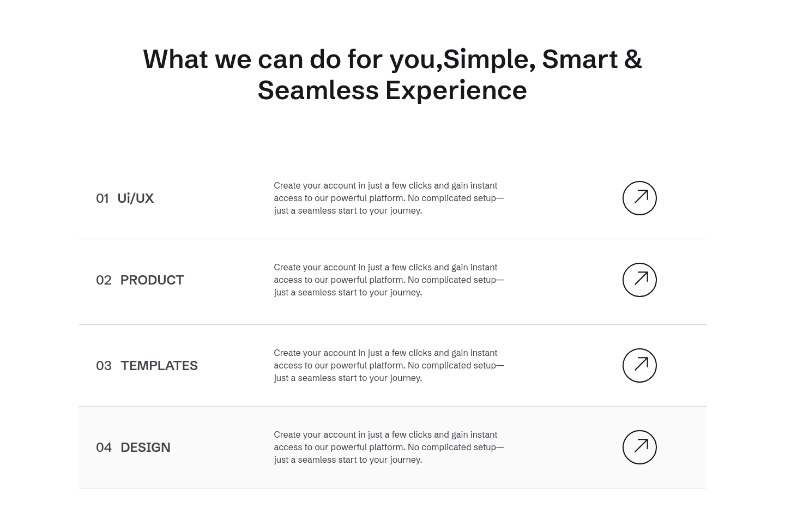Click the ampersand in the heading
This screenshot has height=532, width=785.
tap(633, 59)
